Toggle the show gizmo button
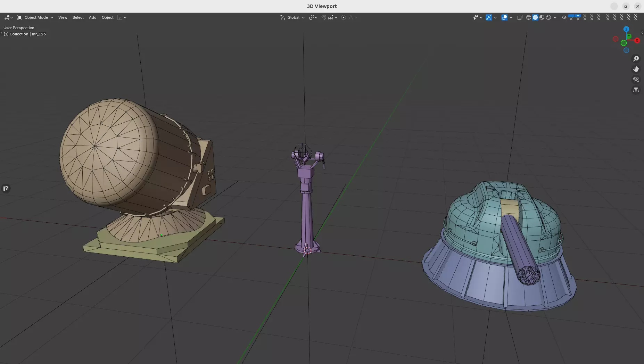This screenshot has height=364, width=644. [x=489, y=17]
